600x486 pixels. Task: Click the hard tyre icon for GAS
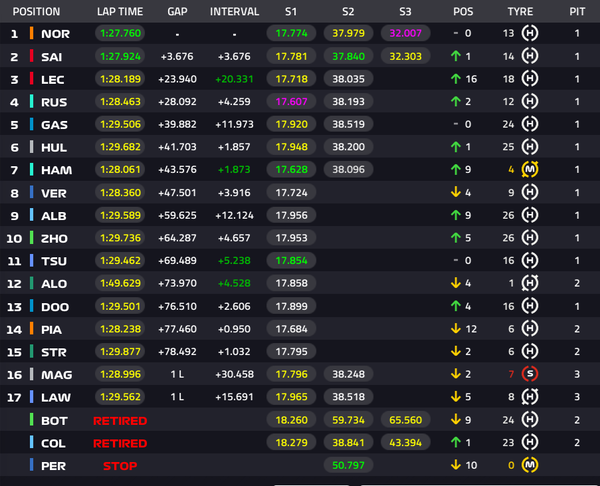click(530, 124)
